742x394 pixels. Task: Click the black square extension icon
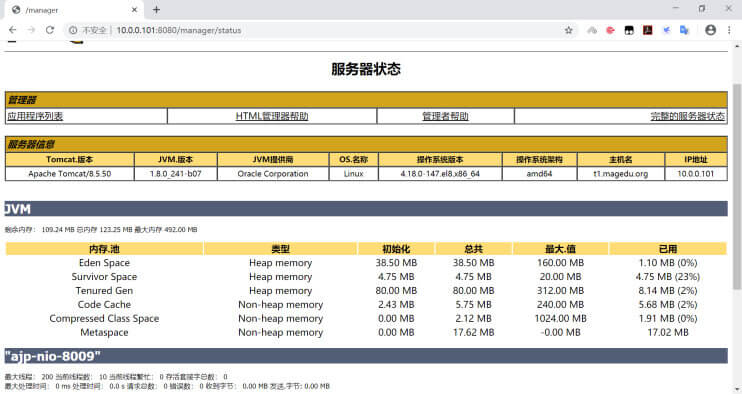629,30
